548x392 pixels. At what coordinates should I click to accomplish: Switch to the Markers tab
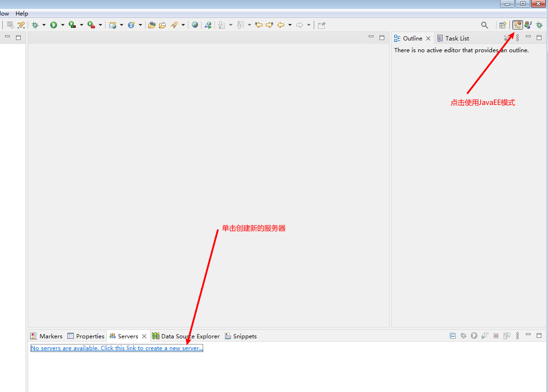coord(47,336)
